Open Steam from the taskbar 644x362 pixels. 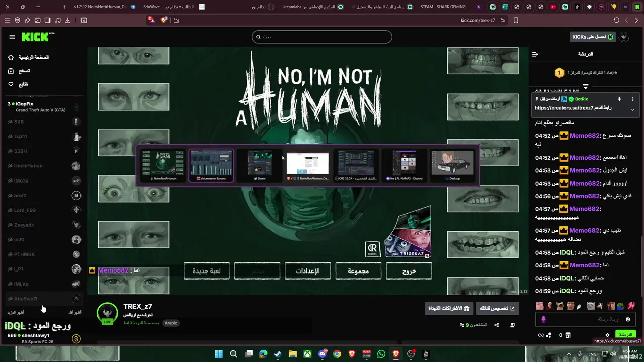[x=278, y=354]
